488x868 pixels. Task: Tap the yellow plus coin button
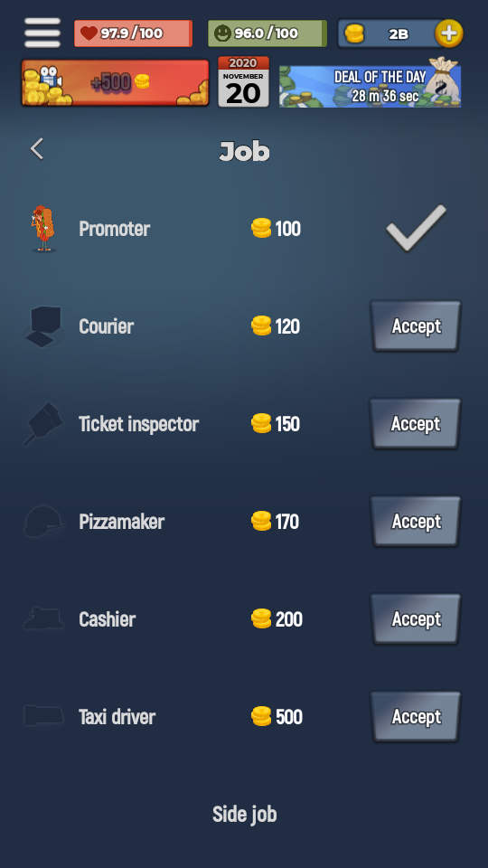point(449,33)
